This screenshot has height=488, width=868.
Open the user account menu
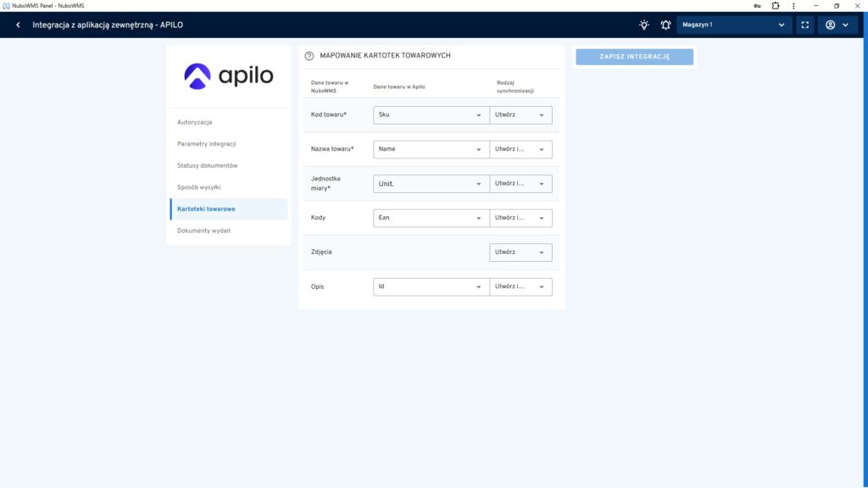(x=837, y=25)
